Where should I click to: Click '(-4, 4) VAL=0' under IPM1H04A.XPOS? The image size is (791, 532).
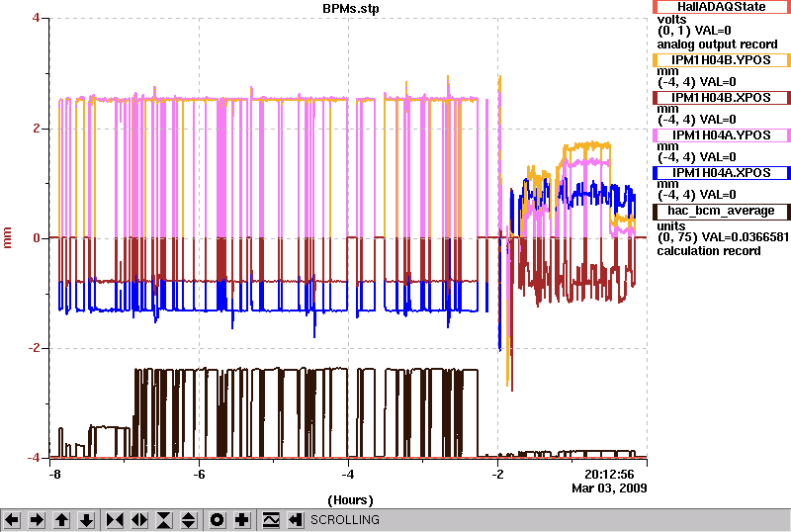click(697, 195)
